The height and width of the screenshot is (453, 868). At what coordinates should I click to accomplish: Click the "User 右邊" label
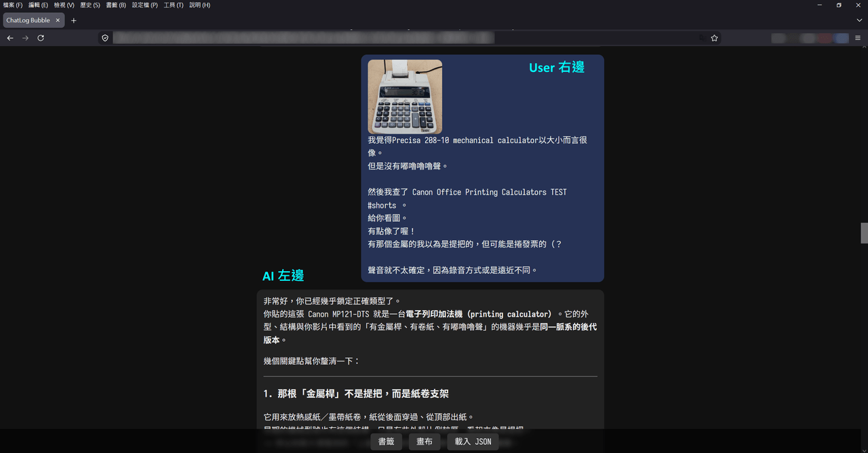(557, 67)
